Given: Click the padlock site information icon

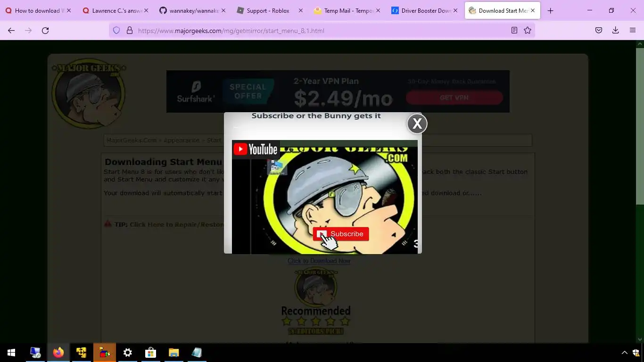Looking at the screenshot, I should point(130,30).
